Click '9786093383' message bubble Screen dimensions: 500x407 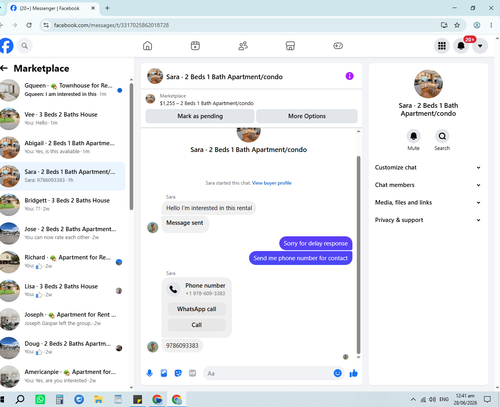pyautogui.click(x=182, y=346)
